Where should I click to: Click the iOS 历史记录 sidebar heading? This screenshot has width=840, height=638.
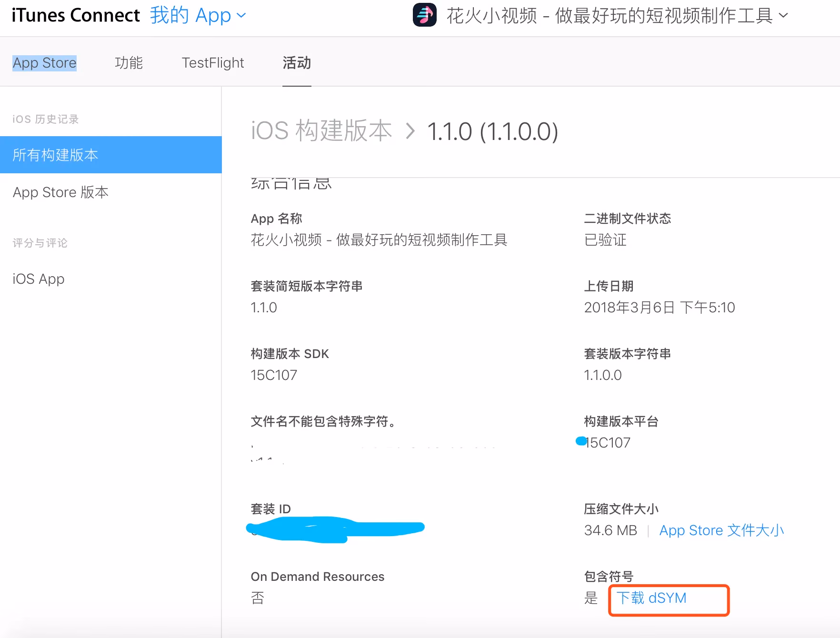click(x=46, y=119)
